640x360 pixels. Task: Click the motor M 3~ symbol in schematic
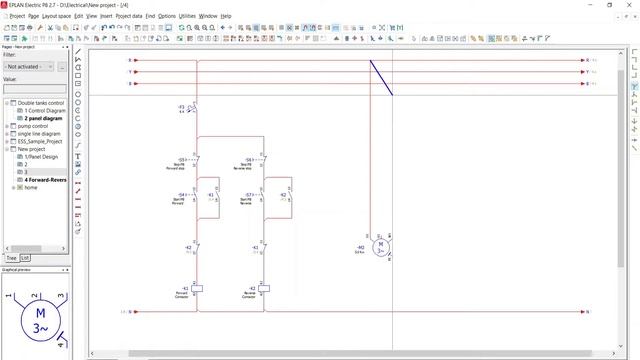380,248
